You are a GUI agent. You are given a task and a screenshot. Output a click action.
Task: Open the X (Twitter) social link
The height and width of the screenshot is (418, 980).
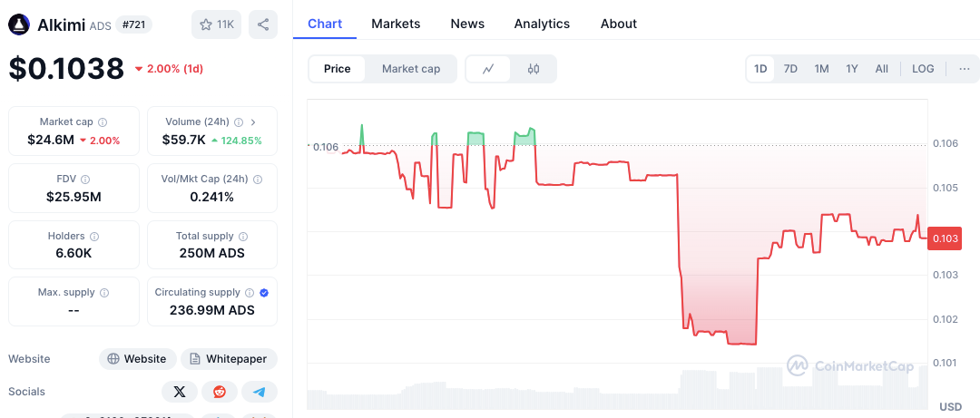pos(180,392)
